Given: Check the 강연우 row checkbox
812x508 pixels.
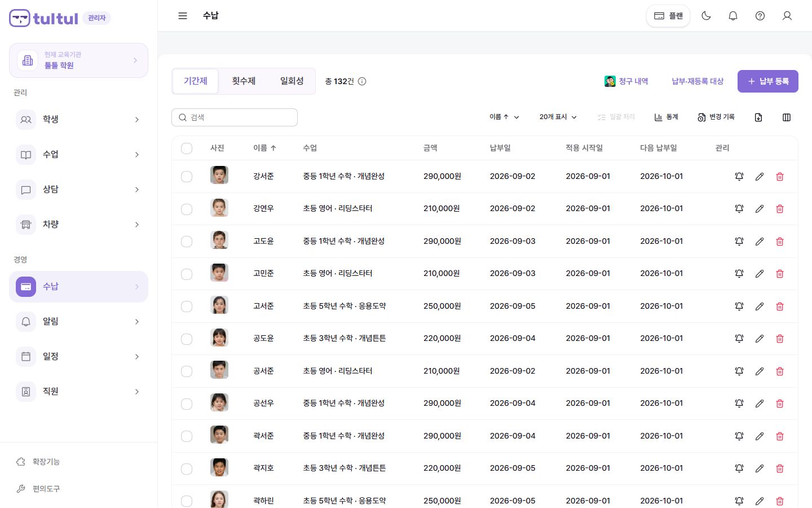Looking at the screenshot, I should pos(187,209).
